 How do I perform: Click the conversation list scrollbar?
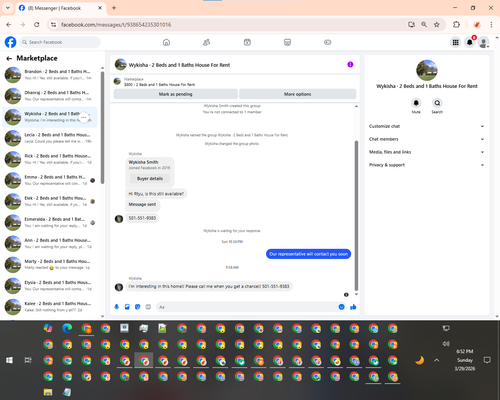click(x=102, y=128)
